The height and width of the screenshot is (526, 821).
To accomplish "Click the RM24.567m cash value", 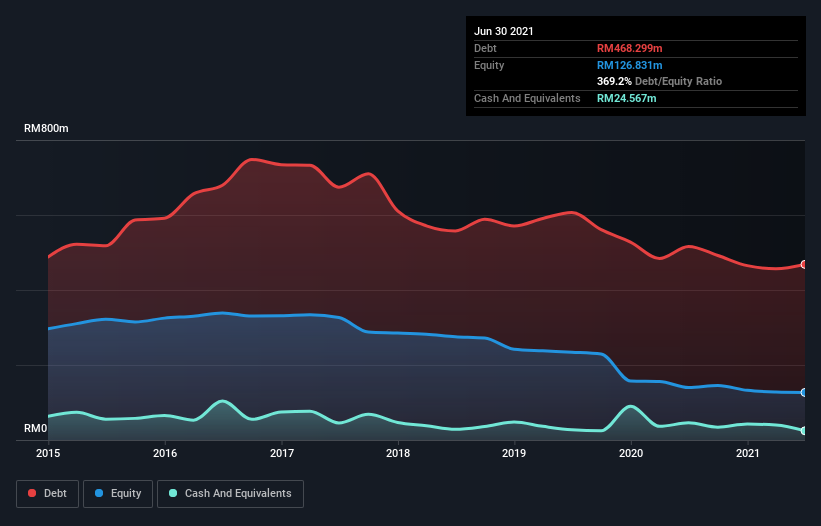I will point(627,98).
